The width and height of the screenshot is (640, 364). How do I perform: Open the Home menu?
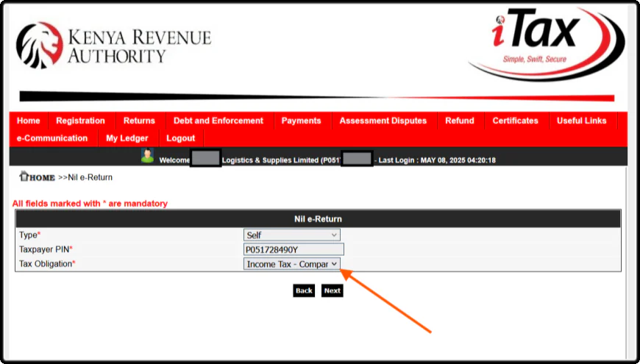[x=29, y=121]
